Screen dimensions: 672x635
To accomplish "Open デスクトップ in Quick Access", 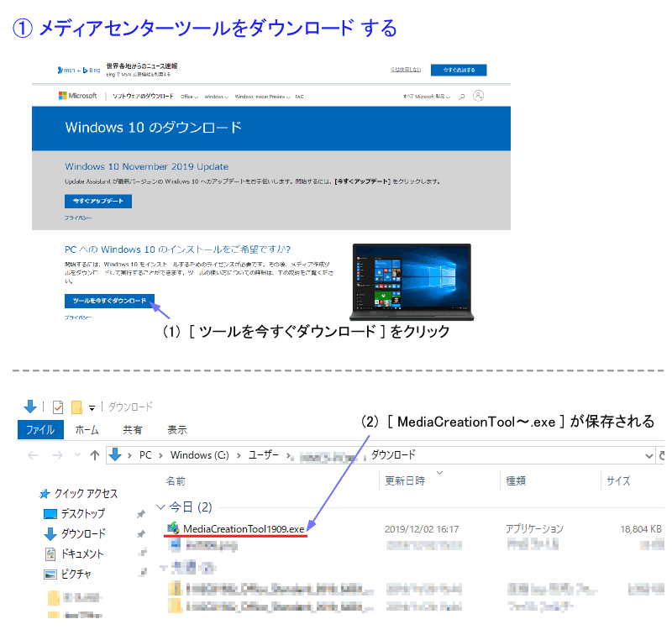I will coord(82,513).
